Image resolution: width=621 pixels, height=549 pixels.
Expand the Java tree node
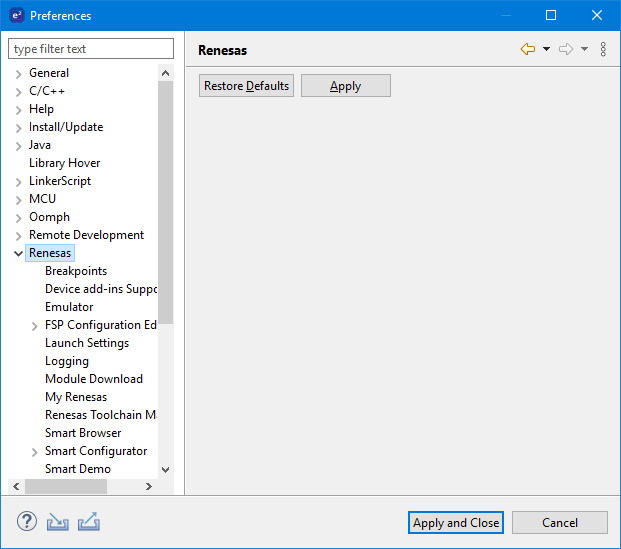click(x=18, y=146)
